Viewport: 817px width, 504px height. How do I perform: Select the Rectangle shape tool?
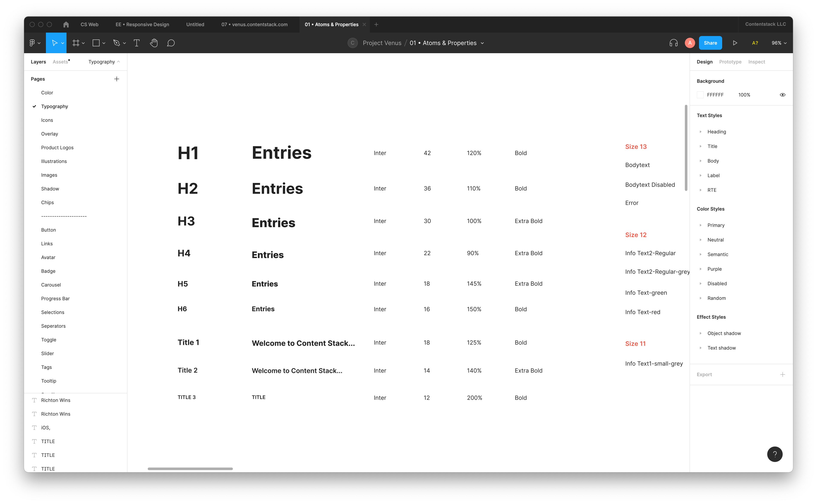click(x=96, y=43)
